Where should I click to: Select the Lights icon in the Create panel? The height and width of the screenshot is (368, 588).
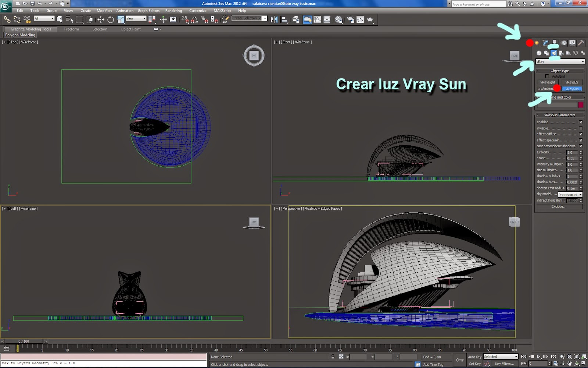click(553, 53)
